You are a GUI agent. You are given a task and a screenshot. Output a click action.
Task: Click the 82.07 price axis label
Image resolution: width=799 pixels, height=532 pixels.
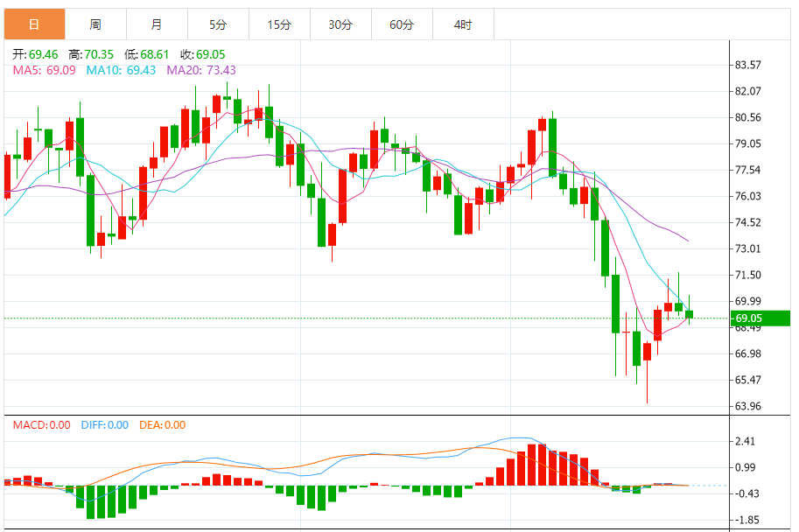[x=748, y=91]
